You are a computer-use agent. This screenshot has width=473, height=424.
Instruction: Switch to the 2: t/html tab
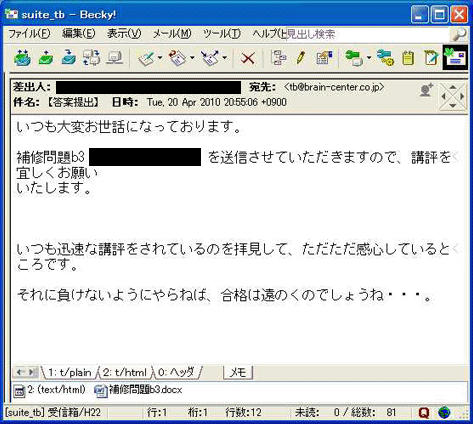[124, 372]
